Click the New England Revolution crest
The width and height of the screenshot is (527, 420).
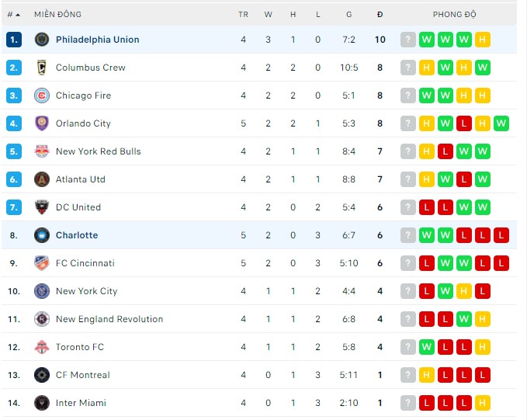pyautogui.click(x=42, y=319)
